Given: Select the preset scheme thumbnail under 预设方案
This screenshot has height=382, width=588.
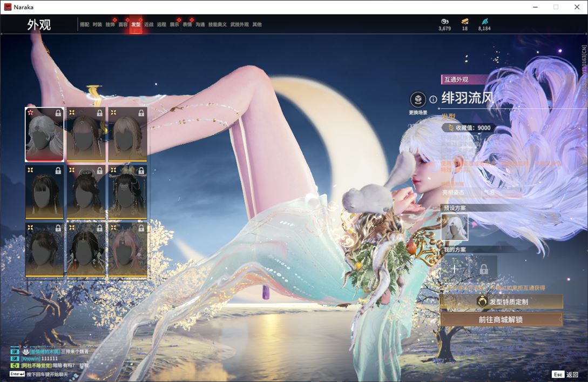Looking at the screenshot, I should [x=455, y=227].
